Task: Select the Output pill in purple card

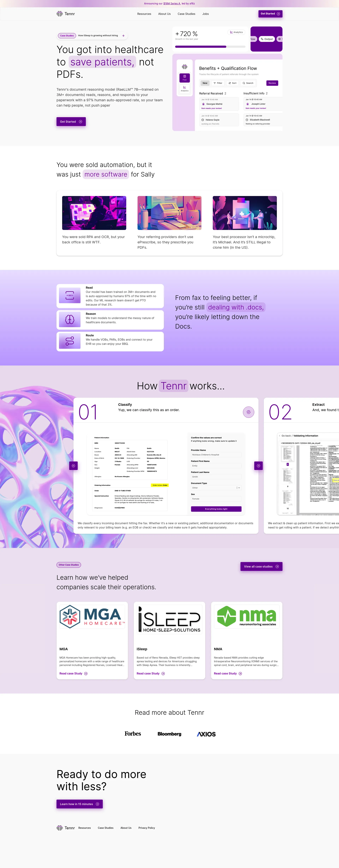Action: click(x=267, y=39)
